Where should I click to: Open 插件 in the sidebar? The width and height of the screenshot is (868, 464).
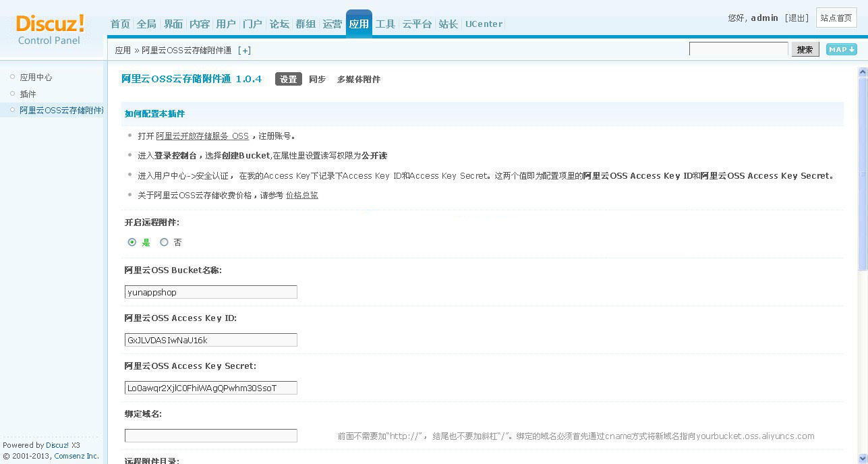tap(28, 94)
